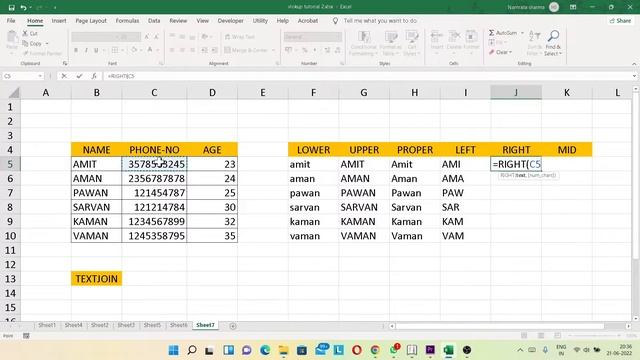Click vertical scrollbar down arrow
The height and width of the screenshot is (360, 640).
(x=636, y=319)
